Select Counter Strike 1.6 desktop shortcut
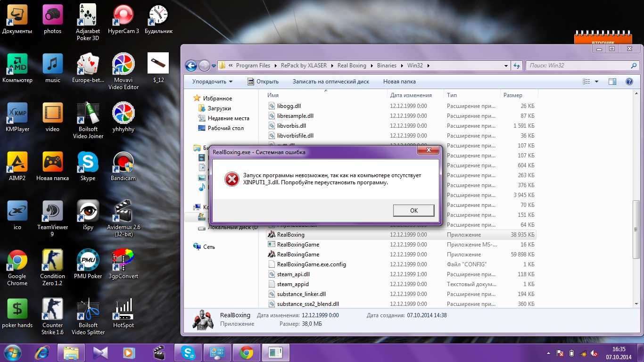The image size is (644, 362). pyautogui.click(x=52, y=316)
